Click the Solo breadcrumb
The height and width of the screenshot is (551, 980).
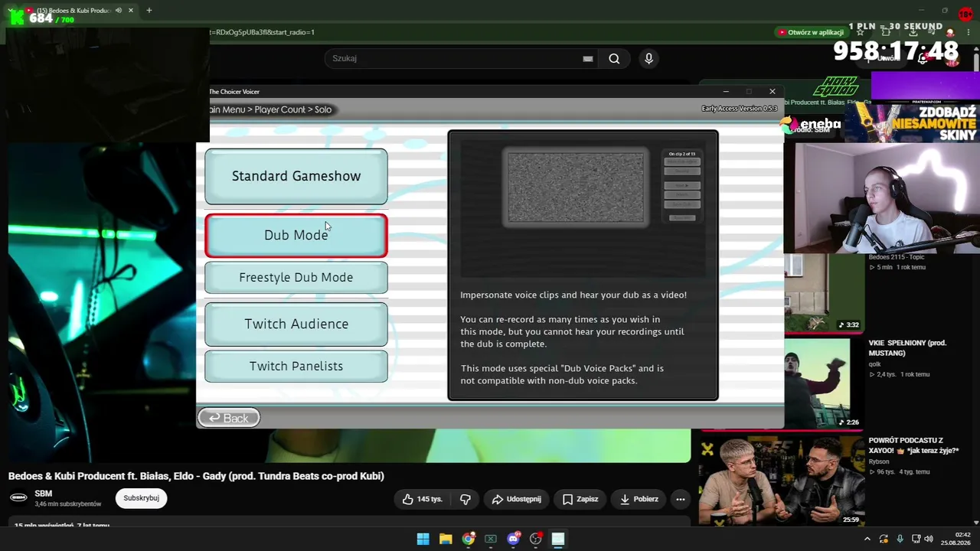[323, 109]
